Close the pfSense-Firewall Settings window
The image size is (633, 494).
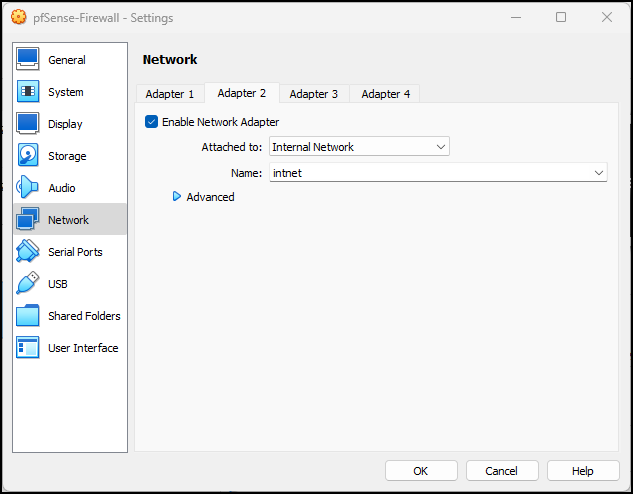(607, 17)
